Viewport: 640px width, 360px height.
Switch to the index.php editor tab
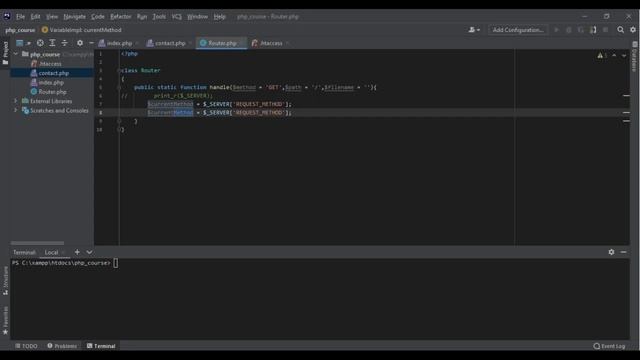click(x=119, y=43)
